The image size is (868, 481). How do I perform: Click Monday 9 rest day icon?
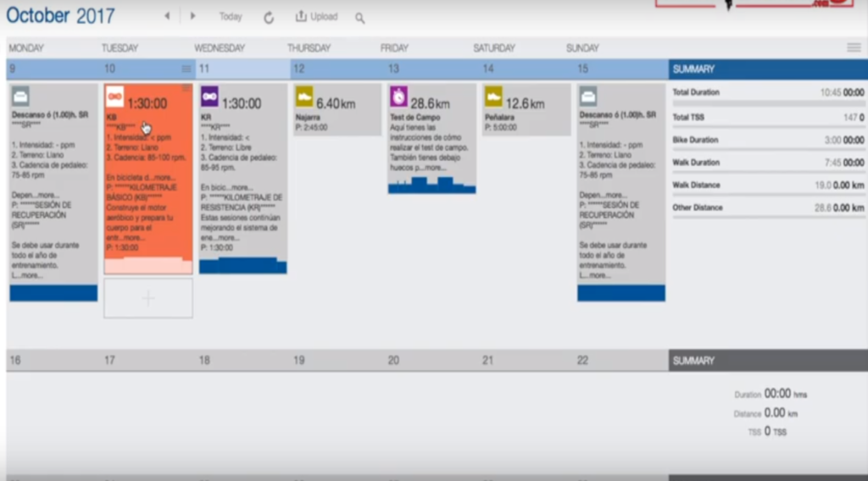[x=20, y=97]
